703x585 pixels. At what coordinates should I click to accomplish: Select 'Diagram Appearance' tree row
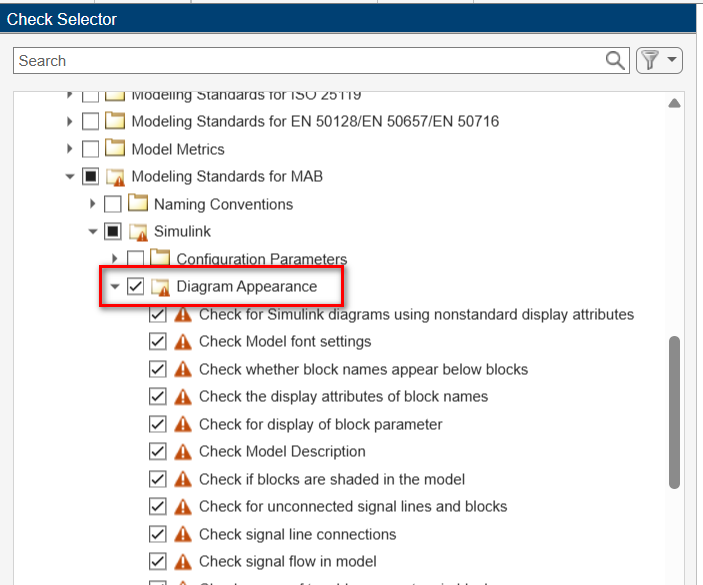(247, 286)
